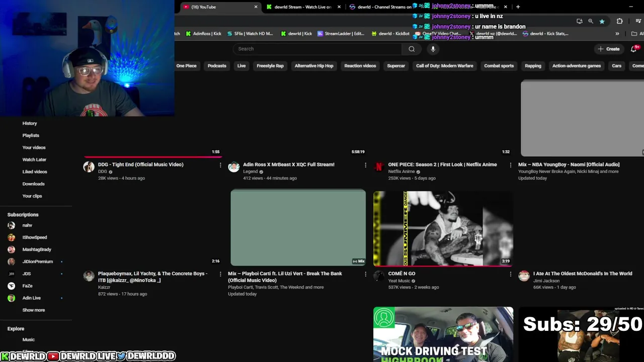This screenshot has height=362, width=644.
Task: Open the dewrld - Kick Stats bookmark
Action: click(x=545, y=34)
